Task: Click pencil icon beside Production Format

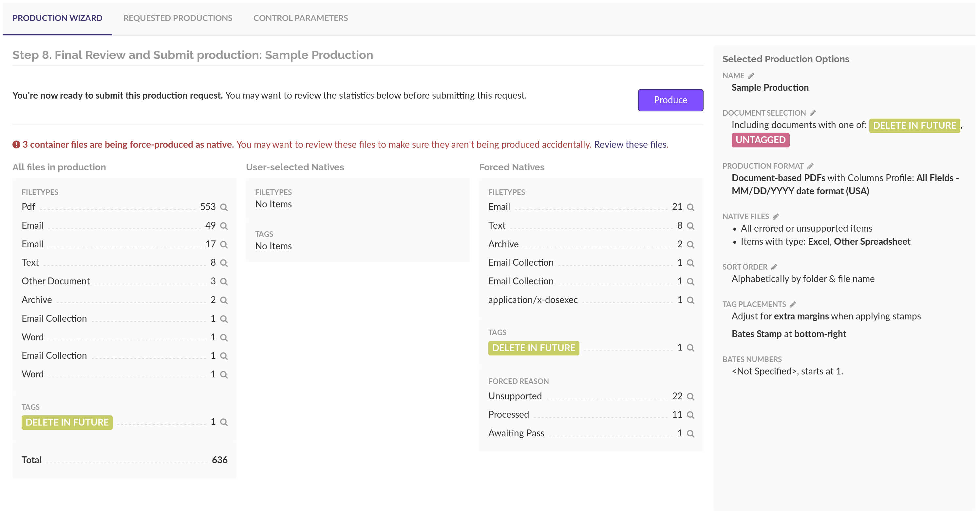Action: click(810, 166)
